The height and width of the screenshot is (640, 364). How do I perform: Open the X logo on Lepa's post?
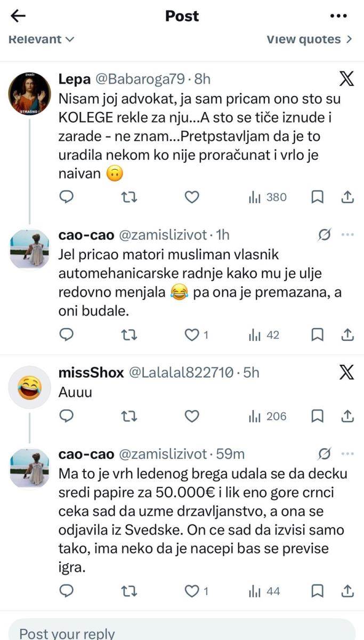[x=347, y=78]
